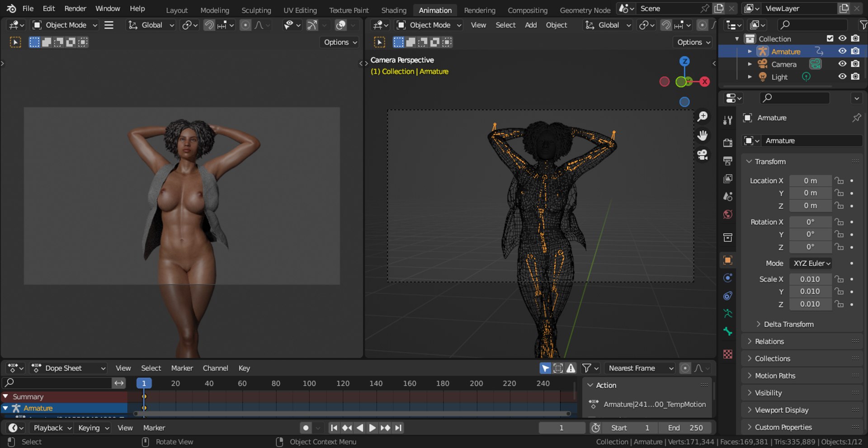Open the Channel menu in the Dope Sheet
868x448 pixels.
tap(215, 368)
